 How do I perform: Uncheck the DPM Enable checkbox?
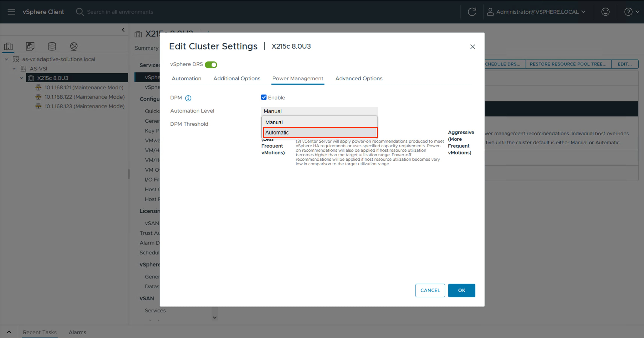[264, 97]
